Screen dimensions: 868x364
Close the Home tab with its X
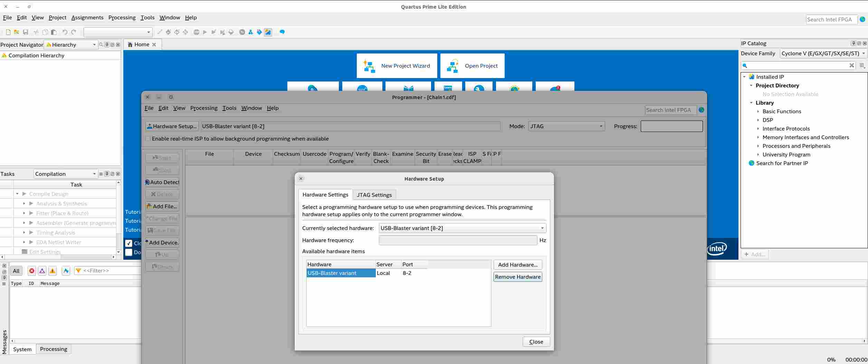[x=154, y=45]
